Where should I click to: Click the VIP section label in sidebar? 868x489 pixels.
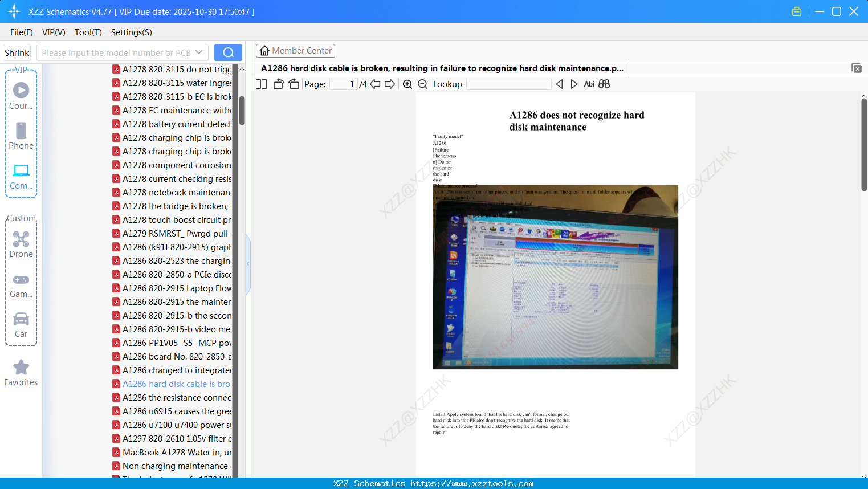point(21,70)
